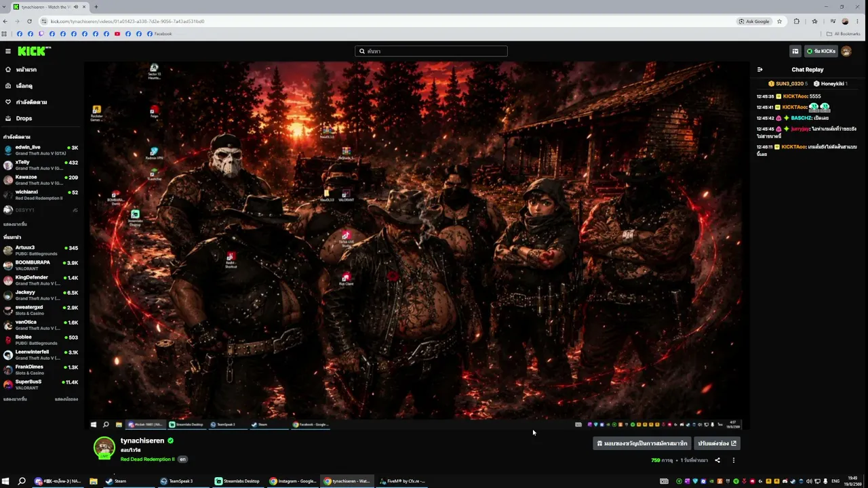This screenshot has width=868, height=488.
Task: Select Boblee PUBG: Battlegrounds channel
Action: (x=41, y=340)
